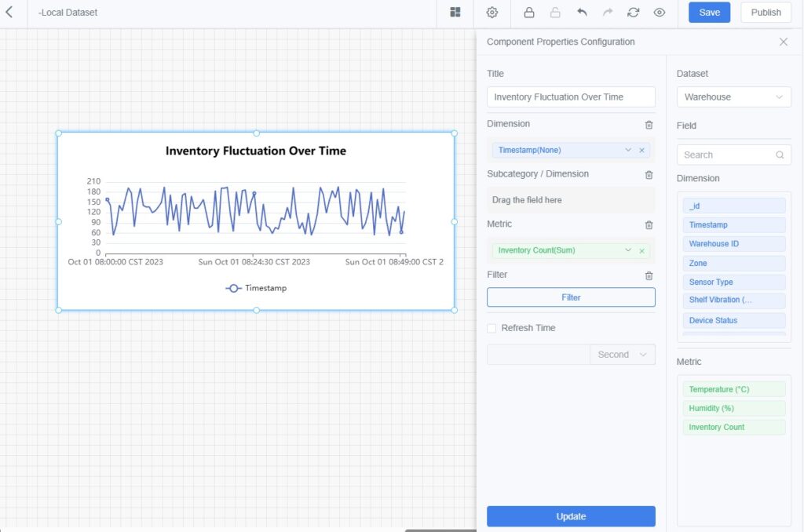804x532 pixels.
Task: Click the blue Update button
Action: click(571, 516)
